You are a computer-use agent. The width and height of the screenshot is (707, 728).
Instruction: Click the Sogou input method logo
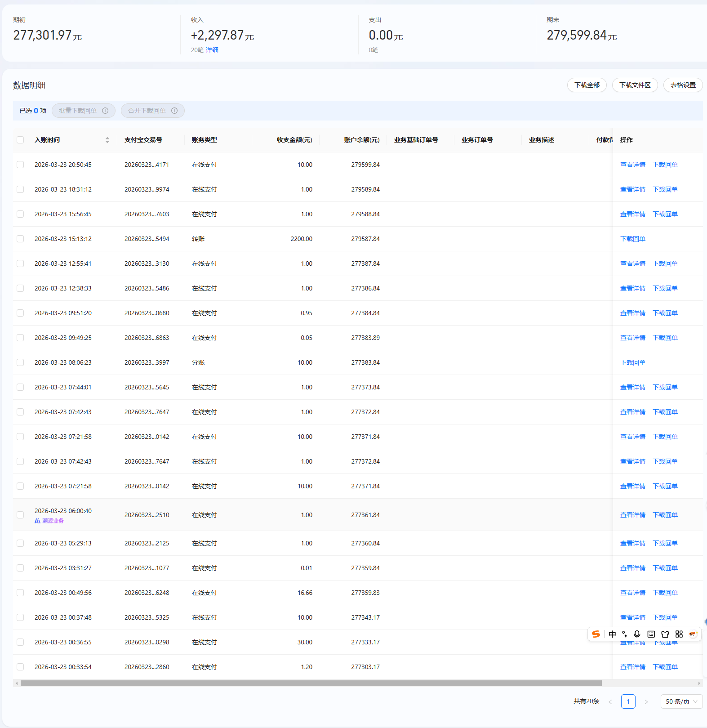tap(596, 634)
